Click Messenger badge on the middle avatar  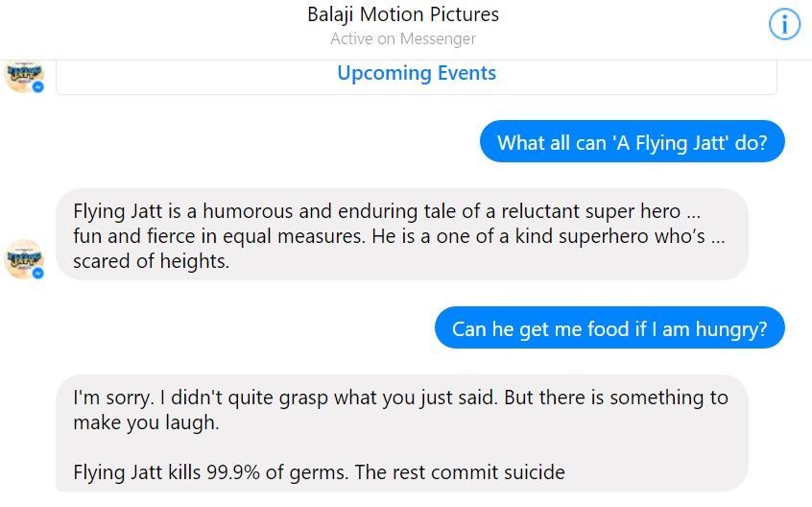(x=37, y=273)
